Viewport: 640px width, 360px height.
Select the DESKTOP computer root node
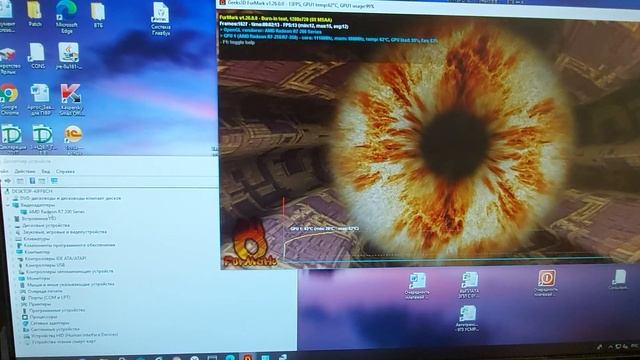tap(32, 191)
